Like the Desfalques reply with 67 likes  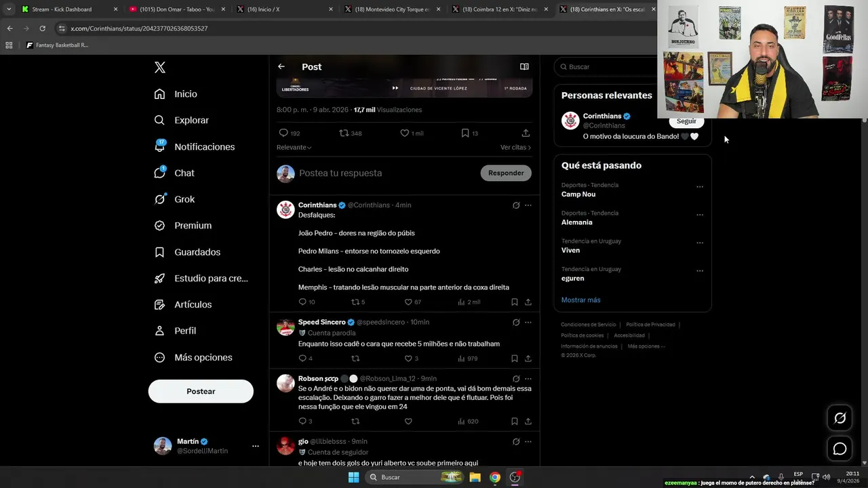412,302
